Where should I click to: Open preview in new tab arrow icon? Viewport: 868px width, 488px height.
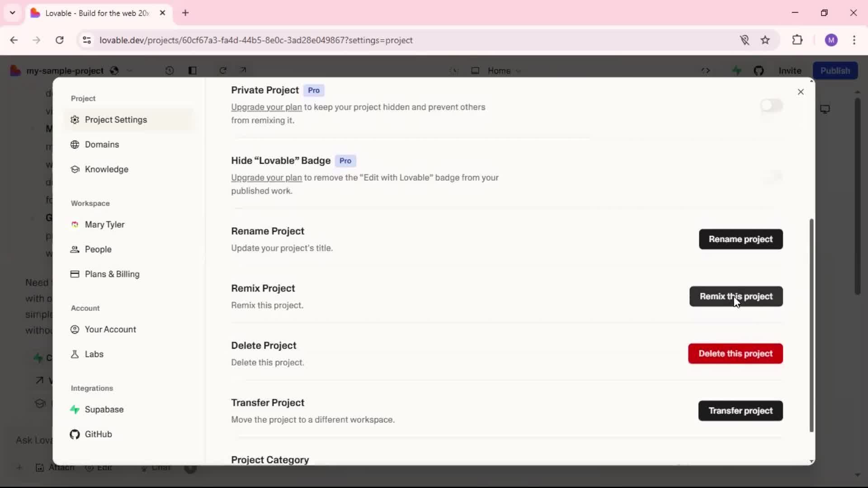pyautogui.click(x=243, y=70)
